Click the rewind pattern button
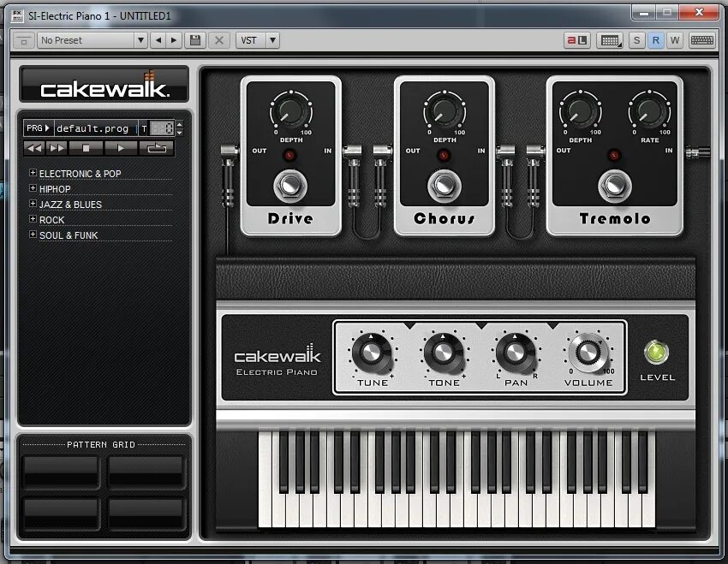 point(34,148)
